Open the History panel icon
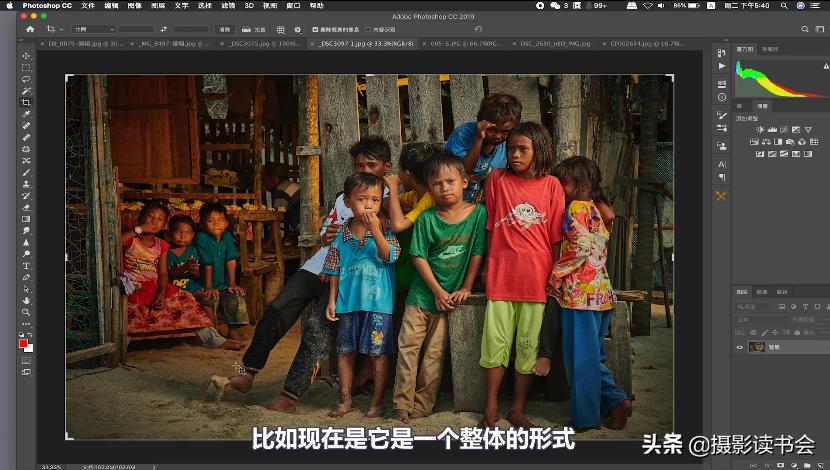This screenshot has width=830, height=470. point(721,53)
